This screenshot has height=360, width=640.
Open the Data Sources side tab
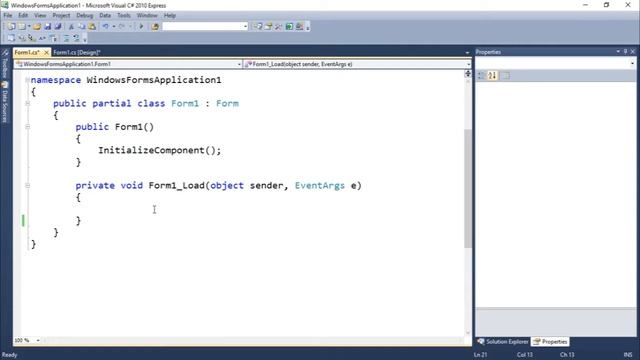click(x=5, y=102)
